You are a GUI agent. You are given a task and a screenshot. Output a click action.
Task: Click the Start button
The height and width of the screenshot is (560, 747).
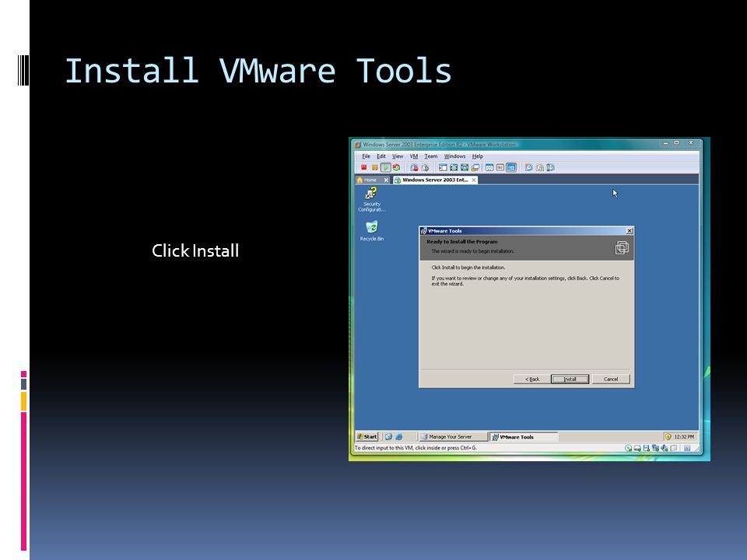point(366,436)
